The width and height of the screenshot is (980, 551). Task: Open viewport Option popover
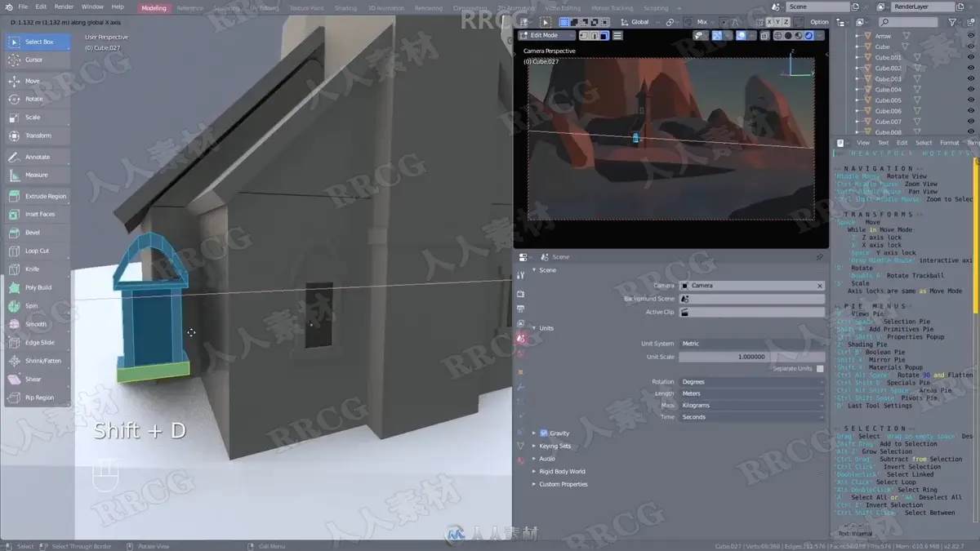(819, 22)
